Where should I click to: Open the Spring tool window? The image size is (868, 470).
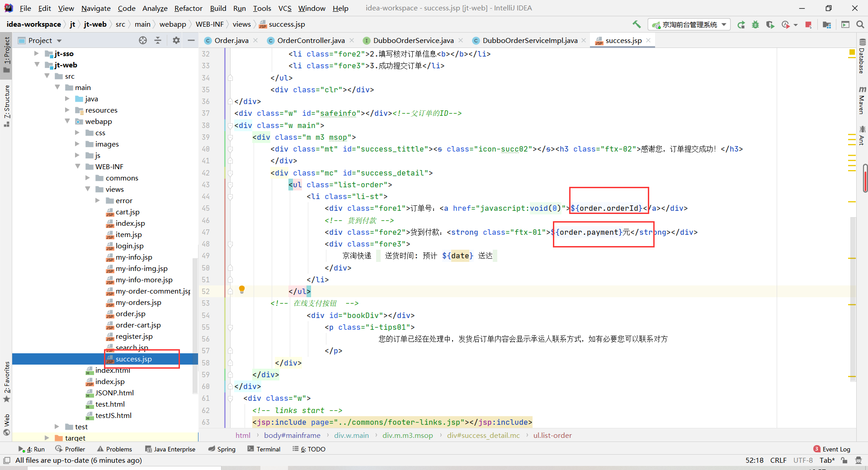pyautogui.click(x=222, y=449)
